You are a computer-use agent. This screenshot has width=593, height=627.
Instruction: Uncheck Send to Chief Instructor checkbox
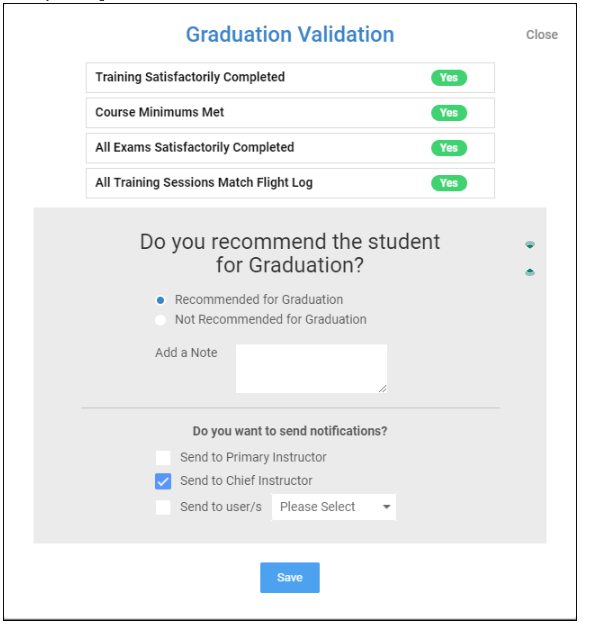click(163, 481)
